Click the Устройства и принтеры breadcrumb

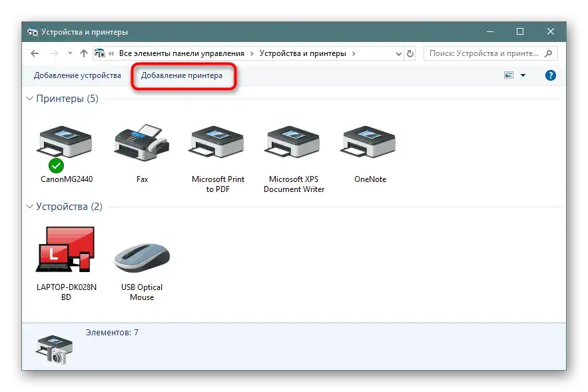(303, 53)
